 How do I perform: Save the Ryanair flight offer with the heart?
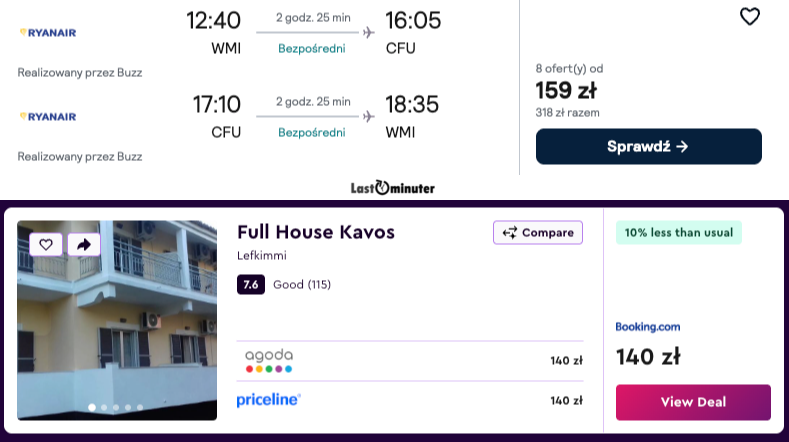[x=749, y=17]
